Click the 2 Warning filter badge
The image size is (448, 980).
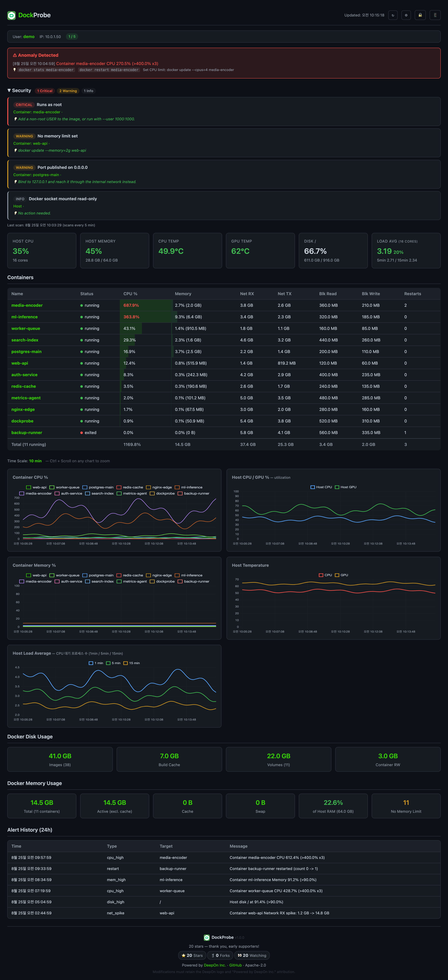68,91
